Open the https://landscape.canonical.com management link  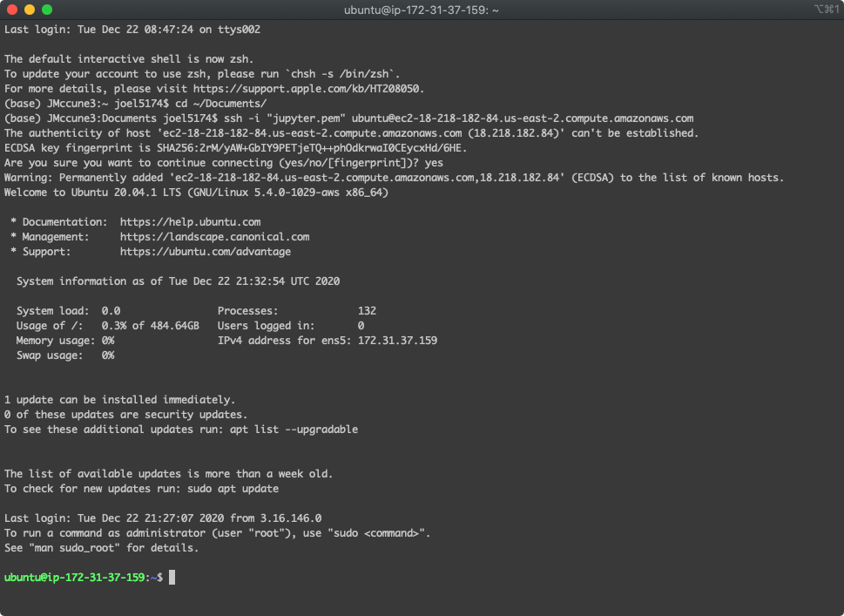[214, 237]
